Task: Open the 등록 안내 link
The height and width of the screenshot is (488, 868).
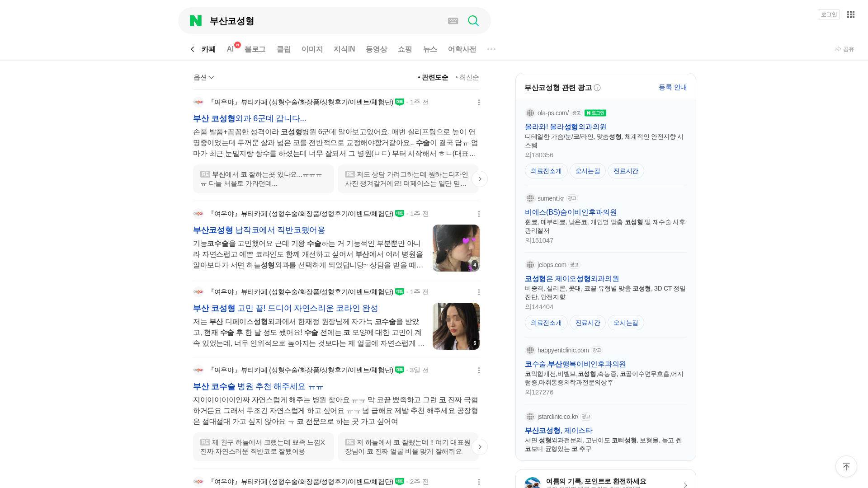Action: 673,88
